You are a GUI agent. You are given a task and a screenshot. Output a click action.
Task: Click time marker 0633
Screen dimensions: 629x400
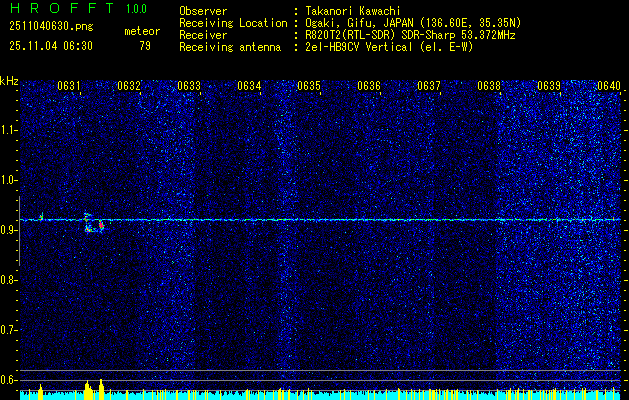pos(189,86)
